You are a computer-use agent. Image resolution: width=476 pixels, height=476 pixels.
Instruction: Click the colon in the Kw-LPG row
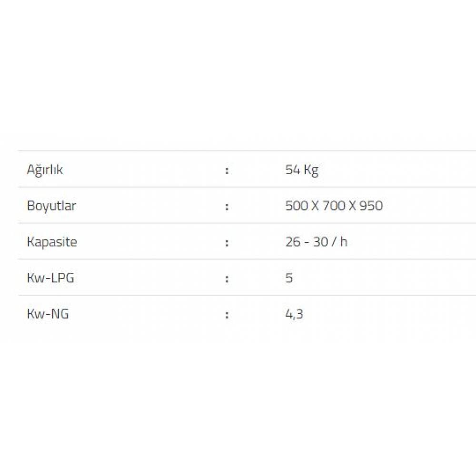227,278
